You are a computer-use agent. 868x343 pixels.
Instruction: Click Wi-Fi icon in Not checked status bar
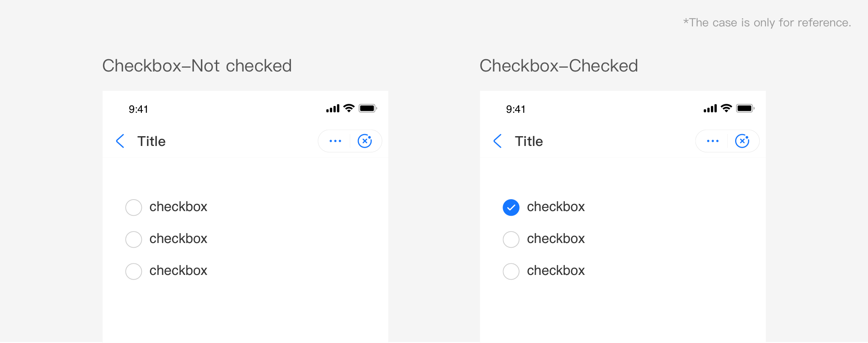click(349, 108)
